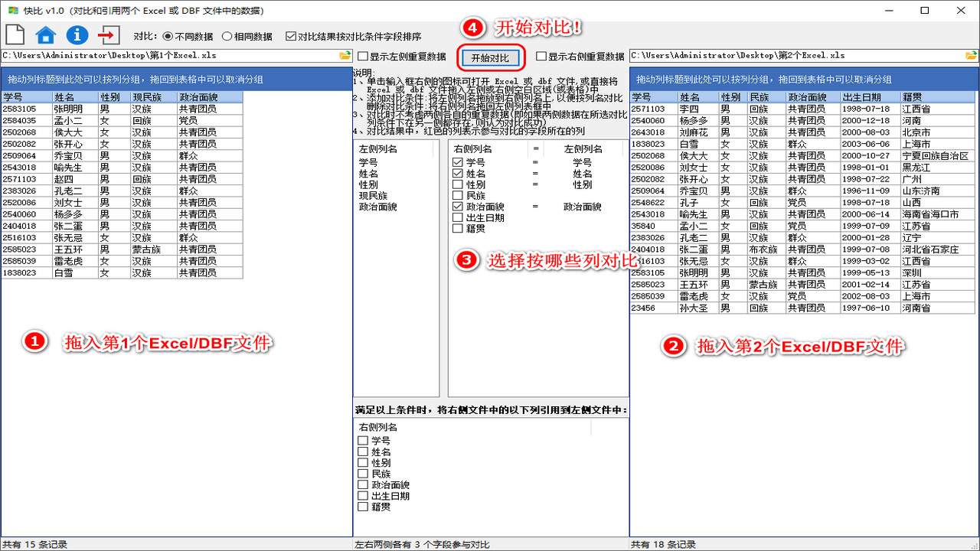
Task: Check 政治面貌 in bottom reference column list
Action: click(x=363, y=485)
